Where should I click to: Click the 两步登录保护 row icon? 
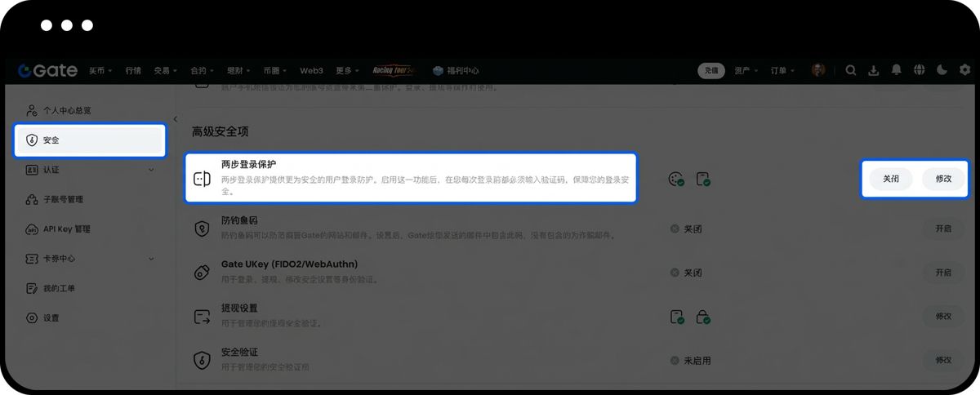click(x=202, y=179)
